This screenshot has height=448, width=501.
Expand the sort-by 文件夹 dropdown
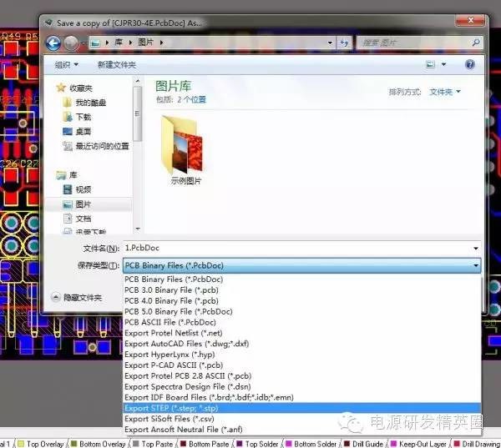click(444, 91)
